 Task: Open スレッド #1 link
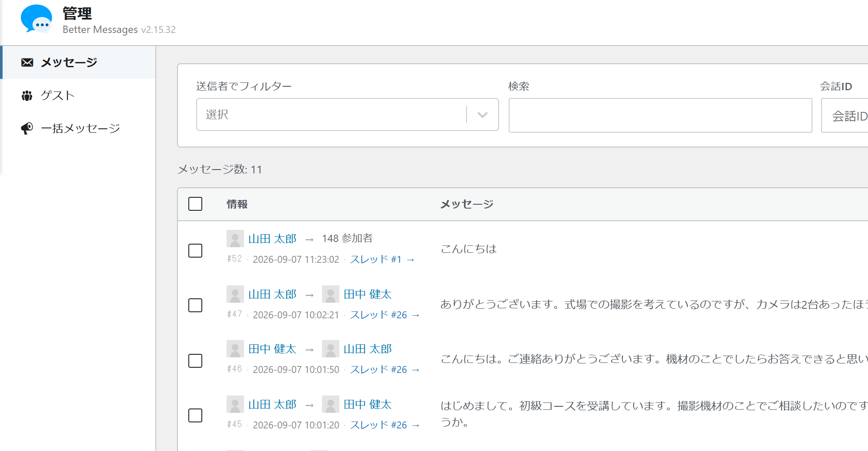click(382, 259)
